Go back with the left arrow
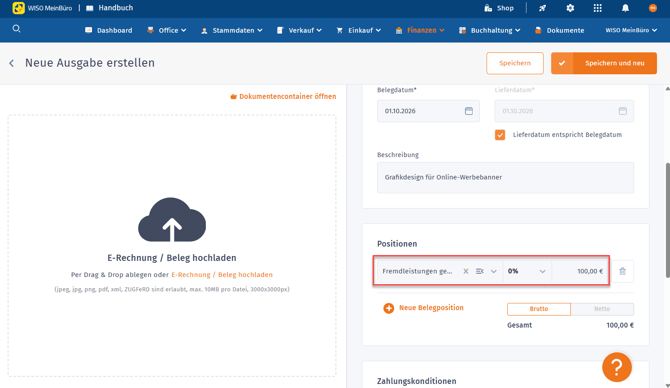This screenshot has height=388, width=670. [12, 63]
